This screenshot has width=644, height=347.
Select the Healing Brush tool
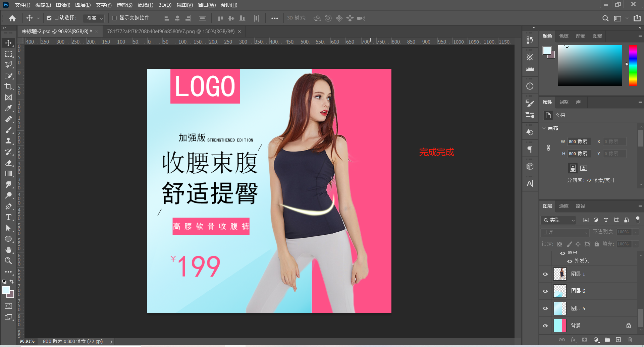click(x=8, y=119)
